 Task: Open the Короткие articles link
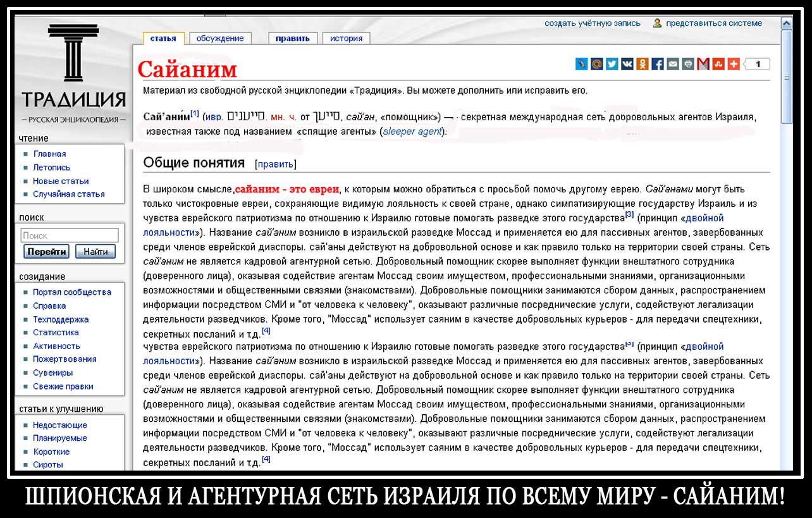click(x=51, y=452)
